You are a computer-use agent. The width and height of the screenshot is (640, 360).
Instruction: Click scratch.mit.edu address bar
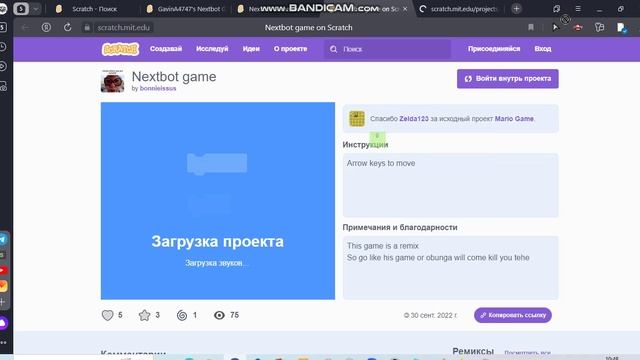point(123,27)
